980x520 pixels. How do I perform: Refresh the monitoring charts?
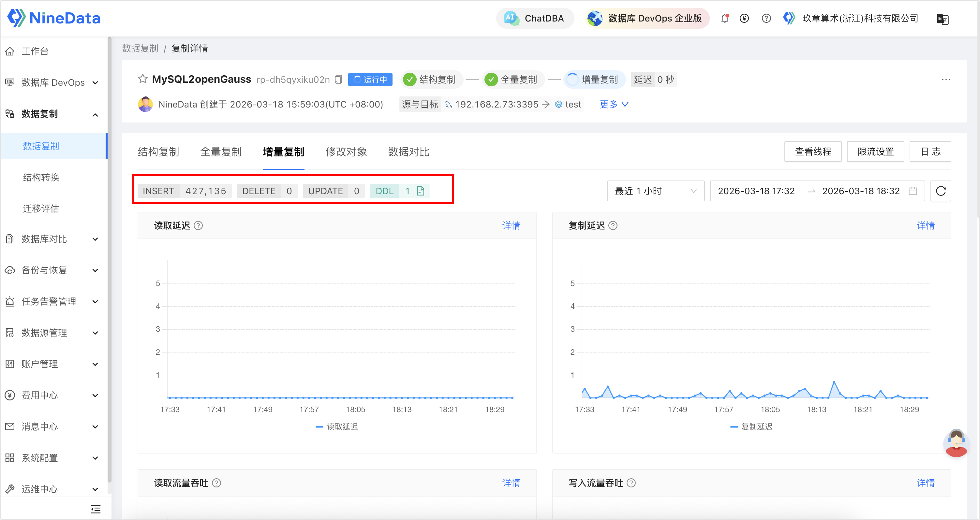point(941,191)
